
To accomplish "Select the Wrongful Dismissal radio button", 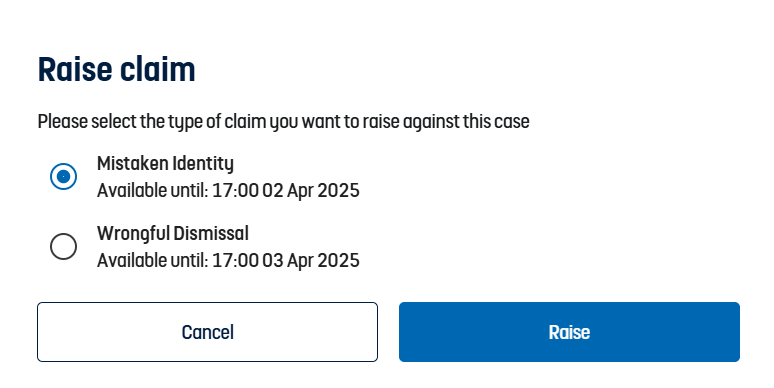I will coord(63,246).
